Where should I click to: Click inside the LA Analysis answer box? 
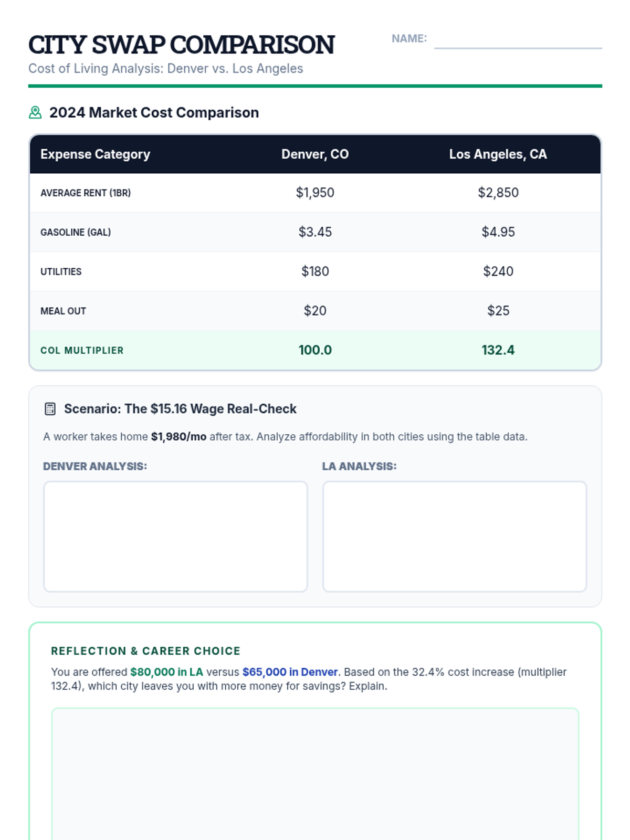pos(454,536)
